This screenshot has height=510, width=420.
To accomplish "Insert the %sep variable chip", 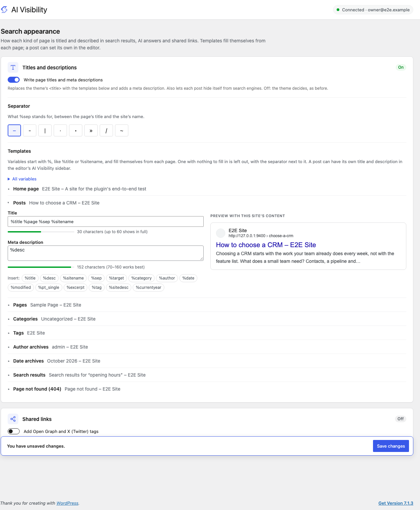I will pyautogui.click(x=96, y=278).
